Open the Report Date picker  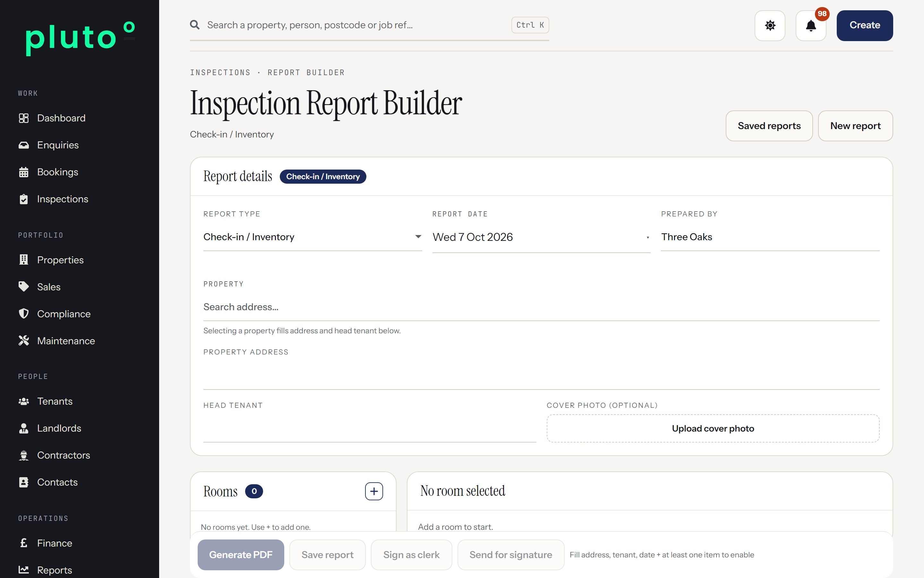pos(541,237)
